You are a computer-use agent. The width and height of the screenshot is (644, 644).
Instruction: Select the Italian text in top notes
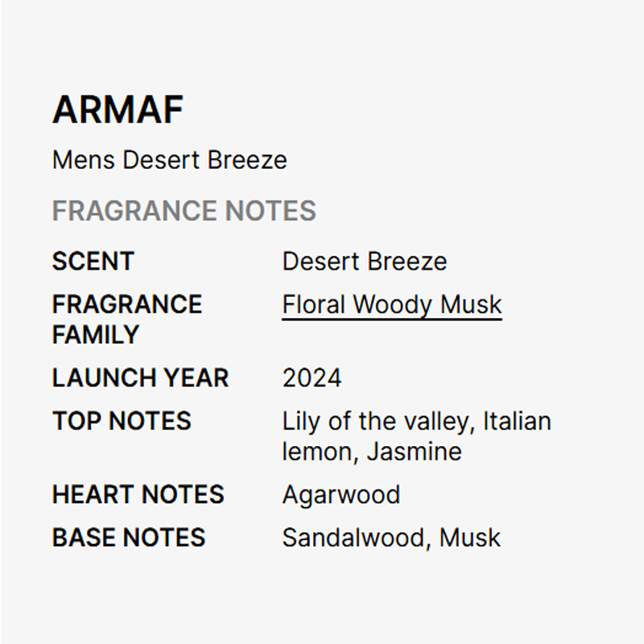517,421
